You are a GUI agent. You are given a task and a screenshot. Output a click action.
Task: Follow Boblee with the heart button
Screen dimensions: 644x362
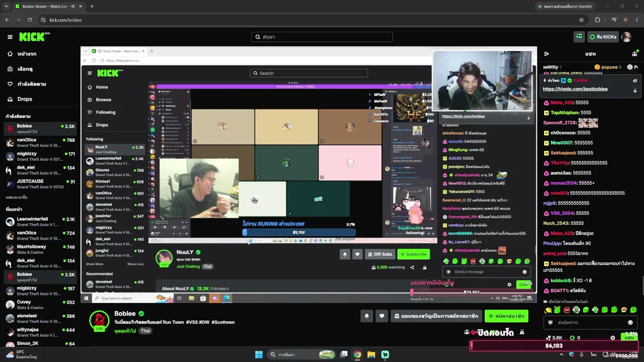click(x=382, y=316)
